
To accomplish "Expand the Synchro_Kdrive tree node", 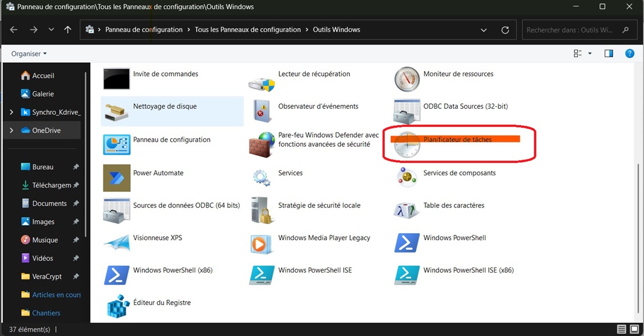I will [11, 112].
